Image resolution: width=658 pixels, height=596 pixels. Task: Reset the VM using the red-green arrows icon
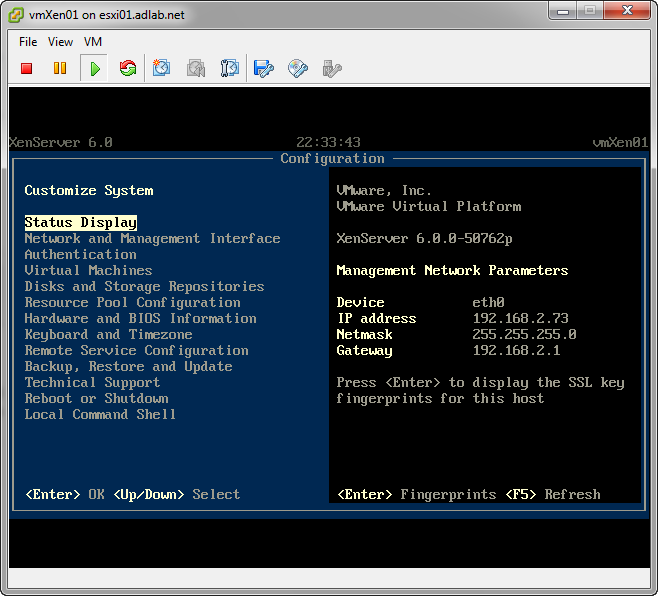(128, 68)
